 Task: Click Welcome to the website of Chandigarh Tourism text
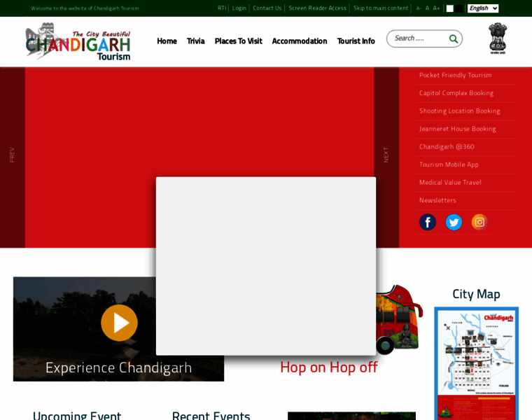(85, 8)
